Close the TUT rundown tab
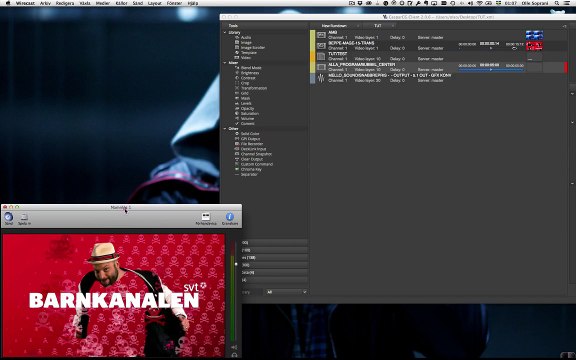The width and height of the screenshot is (576, 360). coord(393,26)
